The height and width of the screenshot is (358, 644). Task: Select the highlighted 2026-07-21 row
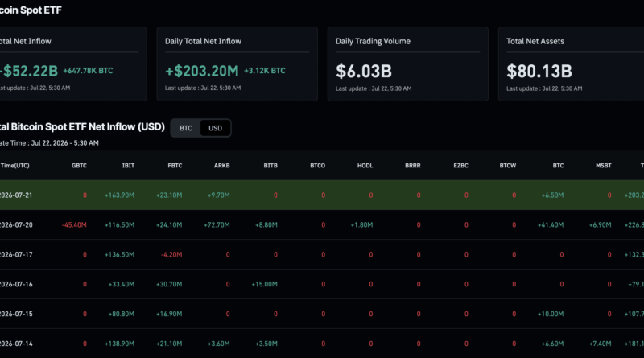322,195
